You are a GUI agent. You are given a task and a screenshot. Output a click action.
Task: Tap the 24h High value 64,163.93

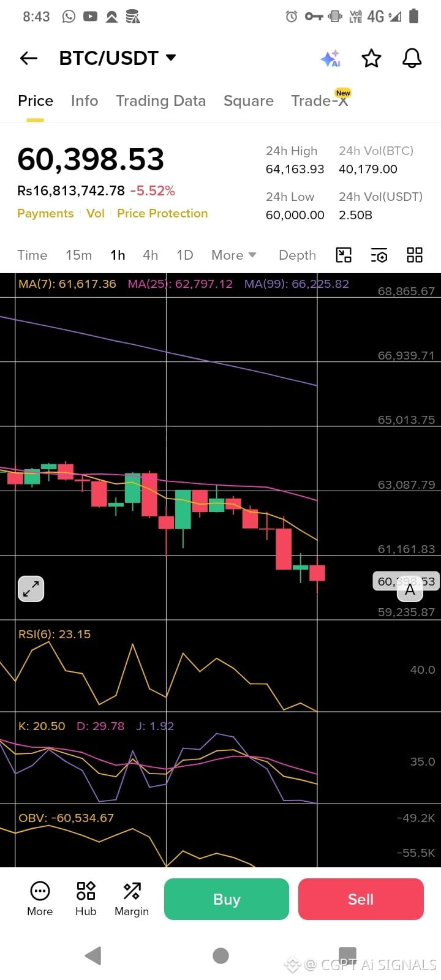(295, 169)
